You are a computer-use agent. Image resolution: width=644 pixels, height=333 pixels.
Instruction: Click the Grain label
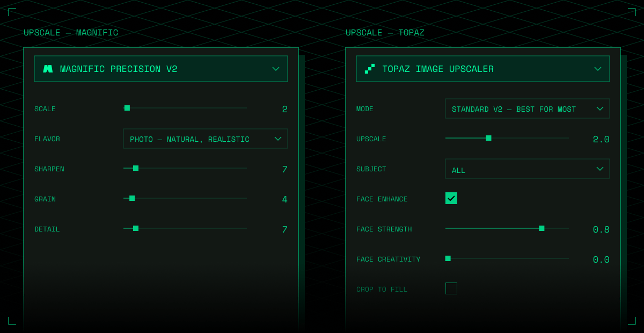pos(45,199)
